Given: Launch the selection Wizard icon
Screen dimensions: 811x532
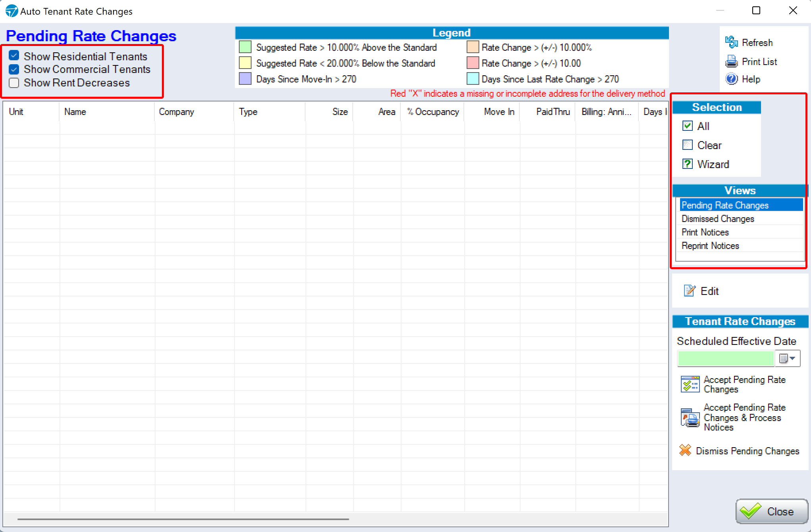Looking at the screenshot, I should click(x=688, y=164).
